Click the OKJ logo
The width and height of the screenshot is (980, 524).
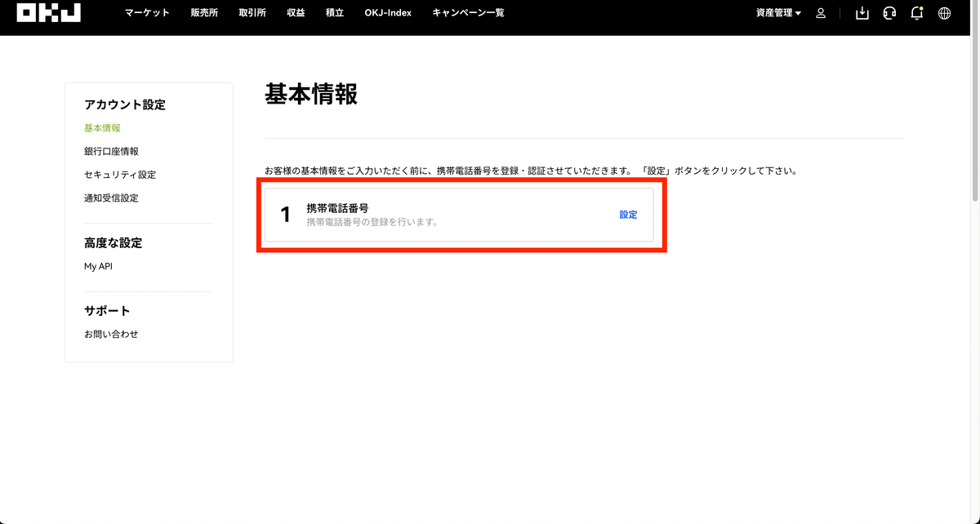pyautogui.click(x=48, y=12)
